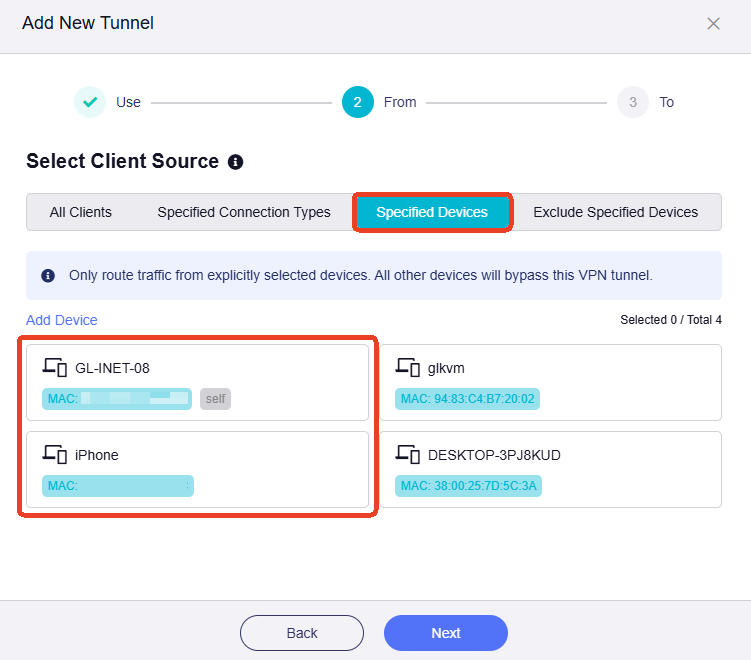Select the glkvm MAC address tag
This screenshot has width=751, height=660.
point(467,399)
